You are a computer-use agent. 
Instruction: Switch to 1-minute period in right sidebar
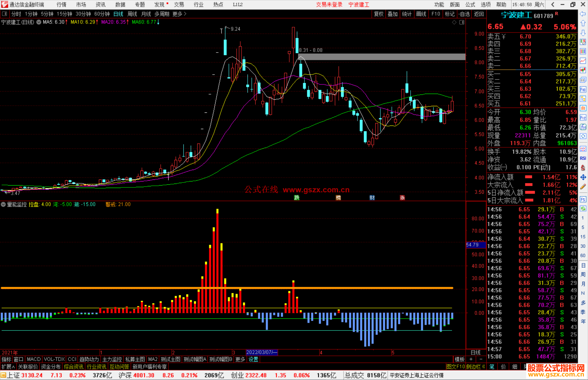click(x=583, y=218)
